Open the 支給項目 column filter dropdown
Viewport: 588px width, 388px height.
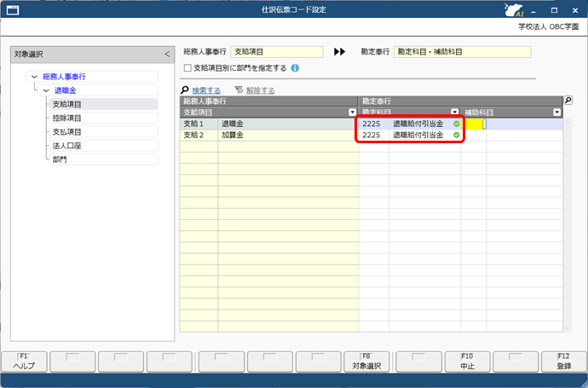pos(352,113)
